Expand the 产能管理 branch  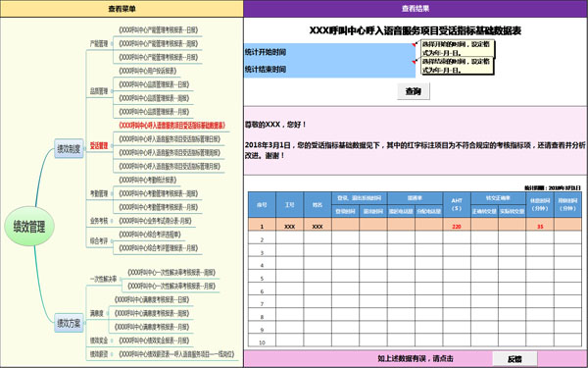[x=99, y=43]
